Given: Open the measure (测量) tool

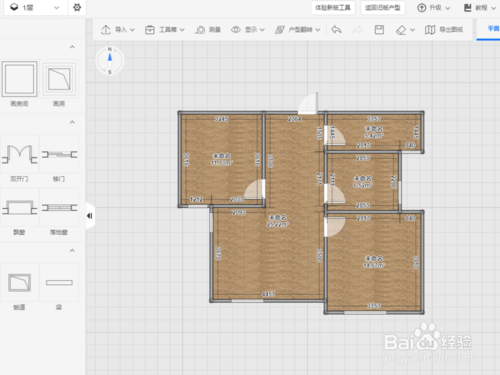Looking at the screenshot, I should [x=208, y=30].
